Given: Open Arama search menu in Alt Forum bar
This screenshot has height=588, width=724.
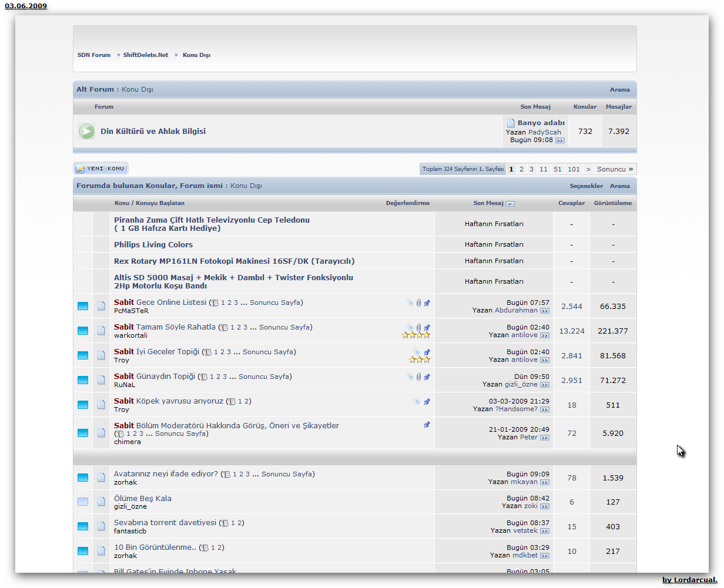Looking at the screenshot, I should (x=619, y=90).
